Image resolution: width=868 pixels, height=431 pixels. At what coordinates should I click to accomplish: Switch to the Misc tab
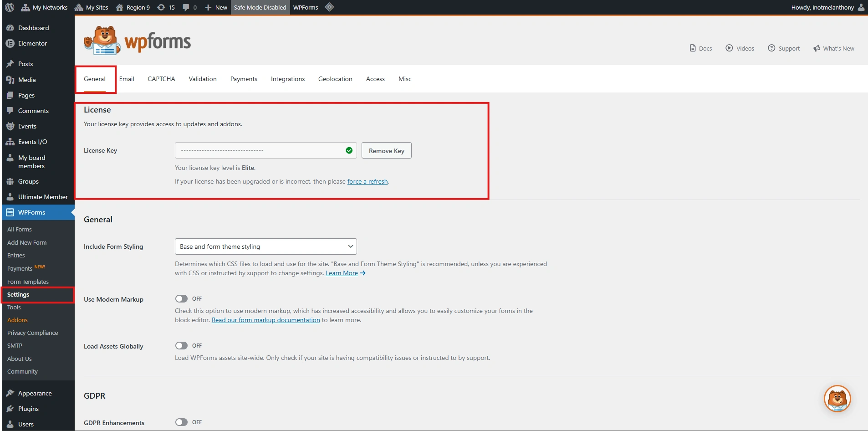tap(405, 79)
